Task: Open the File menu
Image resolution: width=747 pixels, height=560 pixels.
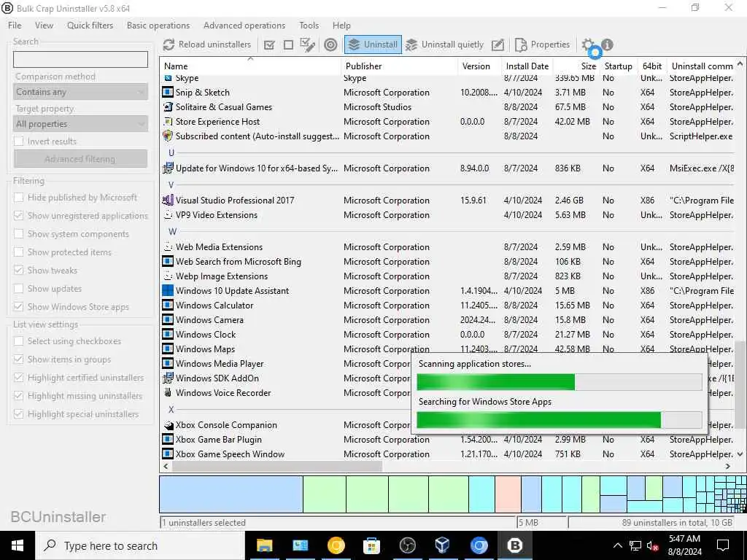Action: click(15, 26)
